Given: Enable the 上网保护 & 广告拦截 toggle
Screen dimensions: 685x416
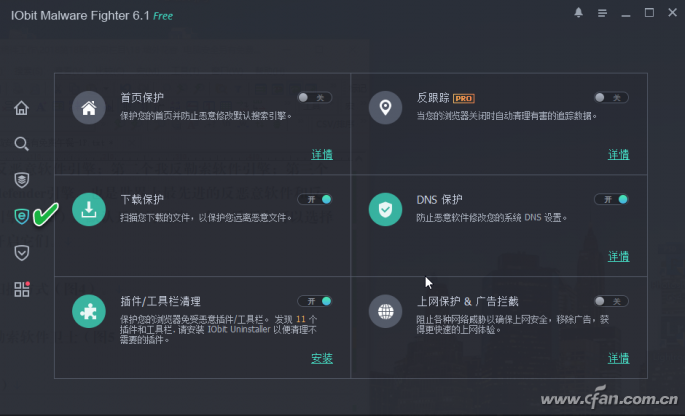Looking at the screenshot, I should pyautogui.click(x=611, y=301).
